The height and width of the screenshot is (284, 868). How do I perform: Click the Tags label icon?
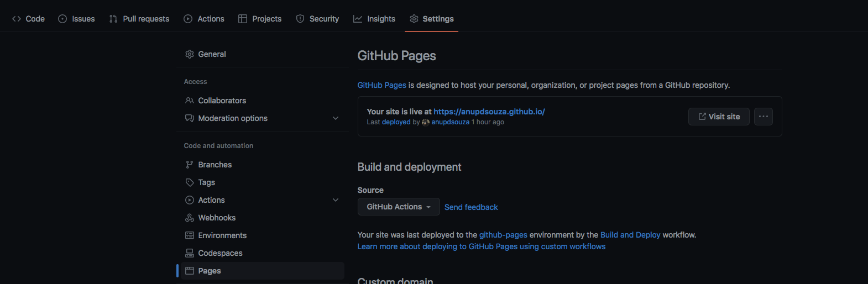click(x=190, y=182)
